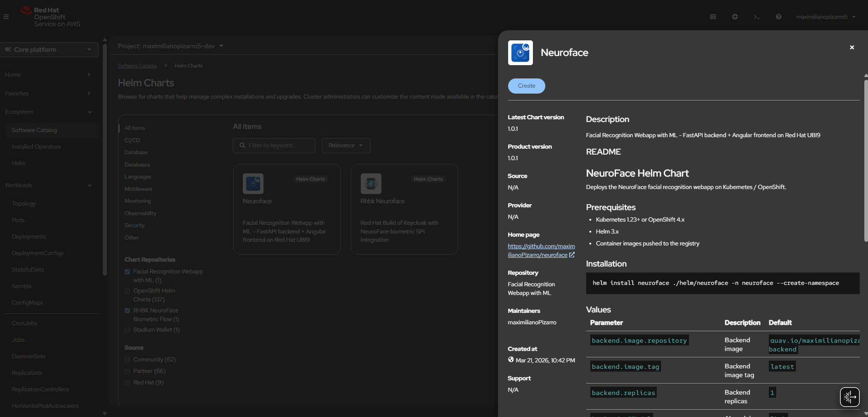
Task: Click the plus import/add icon in header
Action: pyautogui.click(x=735, y=17)
